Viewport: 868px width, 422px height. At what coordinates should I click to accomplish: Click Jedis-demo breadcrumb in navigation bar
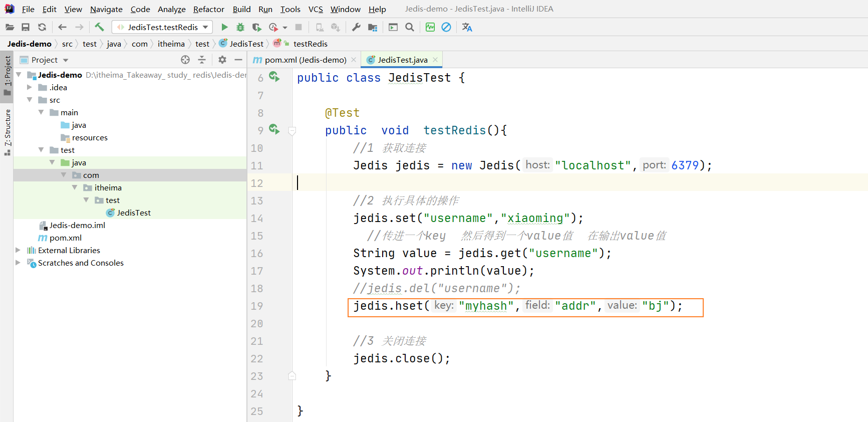coord(29,44)
